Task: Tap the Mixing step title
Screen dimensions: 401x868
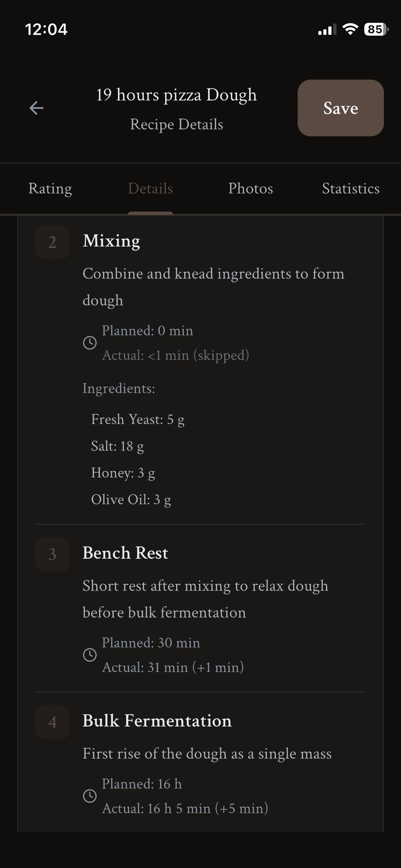Action: (111, 241)
